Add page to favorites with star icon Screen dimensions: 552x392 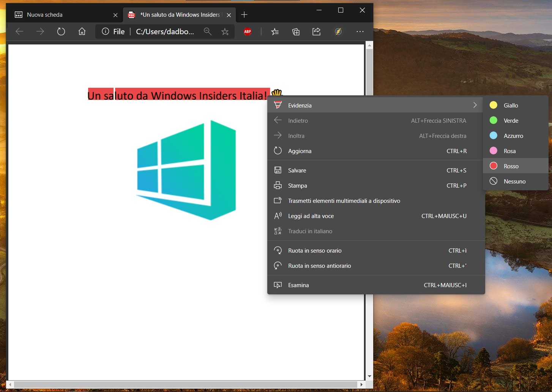coord(225,32)
